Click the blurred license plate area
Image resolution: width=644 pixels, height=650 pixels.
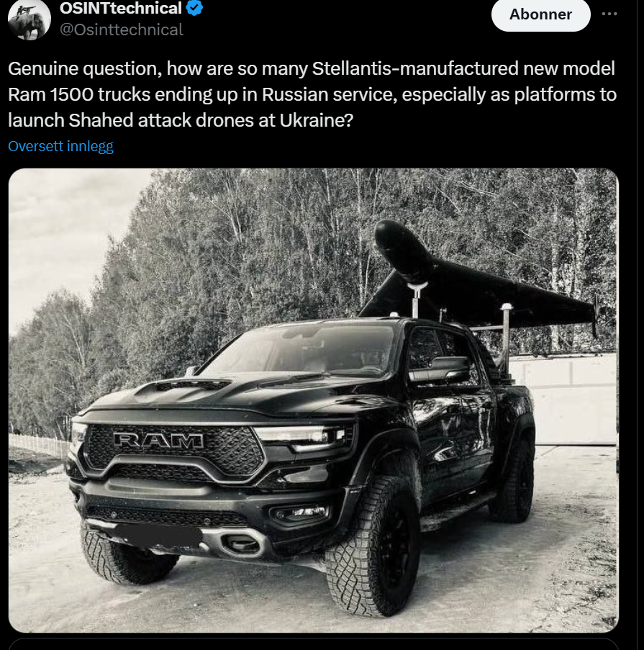(158, 536)
